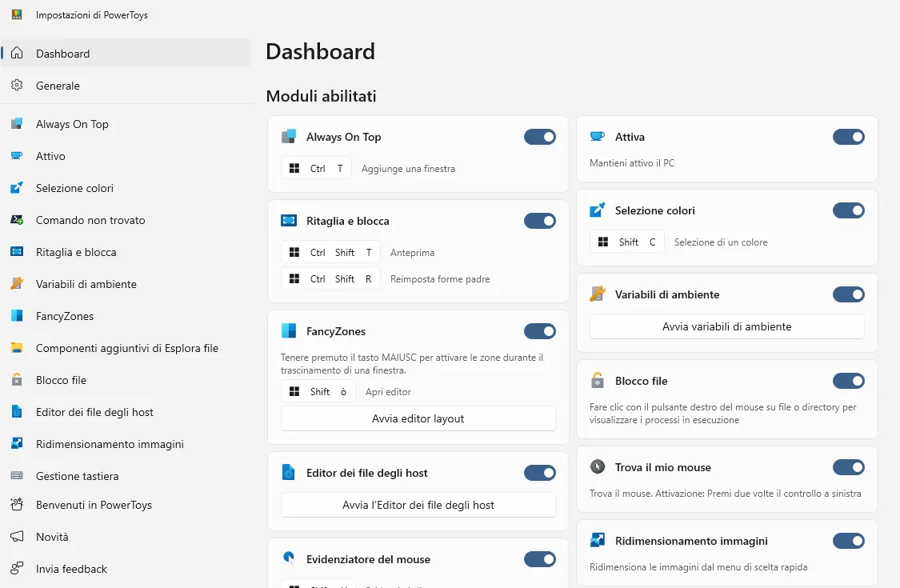This screenshot has height=588, width=900.
Task: Click the Avvia editor layout button
Action: [x=418, y=418]
